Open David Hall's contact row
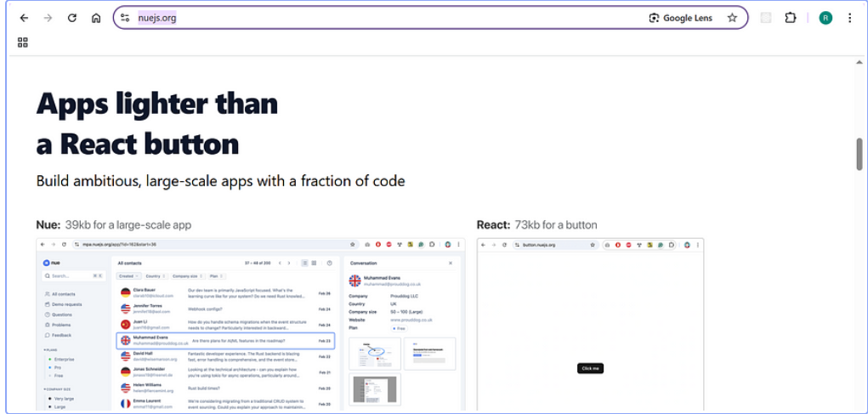This screenshot has width=868, height=414. [x=225, y=356]
